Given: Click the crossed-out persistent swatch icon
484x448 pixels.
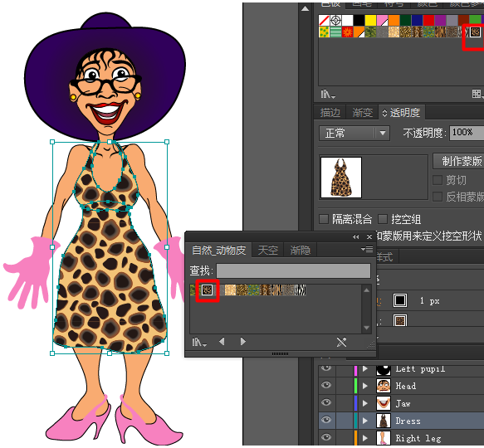Looking at the screenshot, I should pos(341,342).
